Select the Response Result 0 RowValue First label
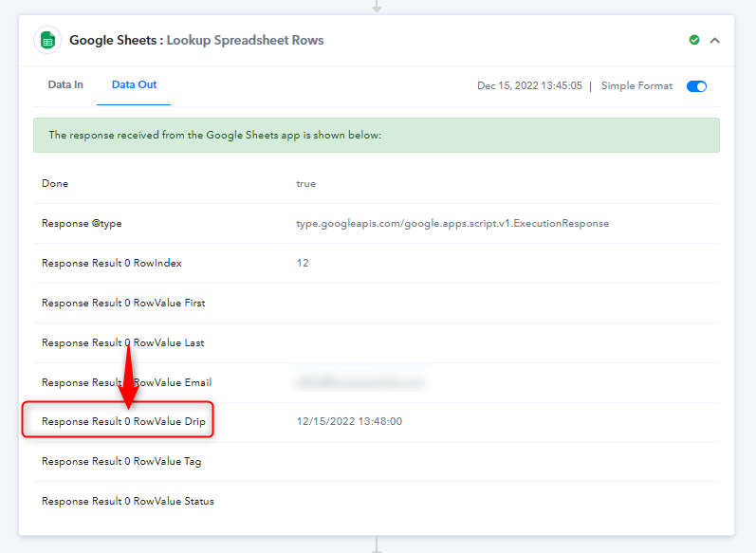 (x=123, y=304)
